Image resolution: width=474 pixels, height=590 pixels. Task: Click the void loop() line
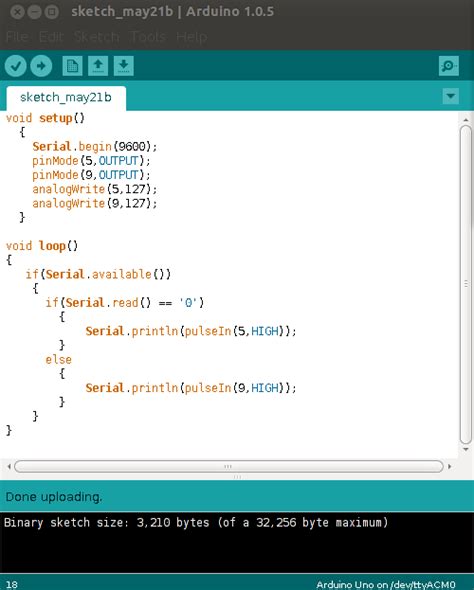[x=42, y=246]
